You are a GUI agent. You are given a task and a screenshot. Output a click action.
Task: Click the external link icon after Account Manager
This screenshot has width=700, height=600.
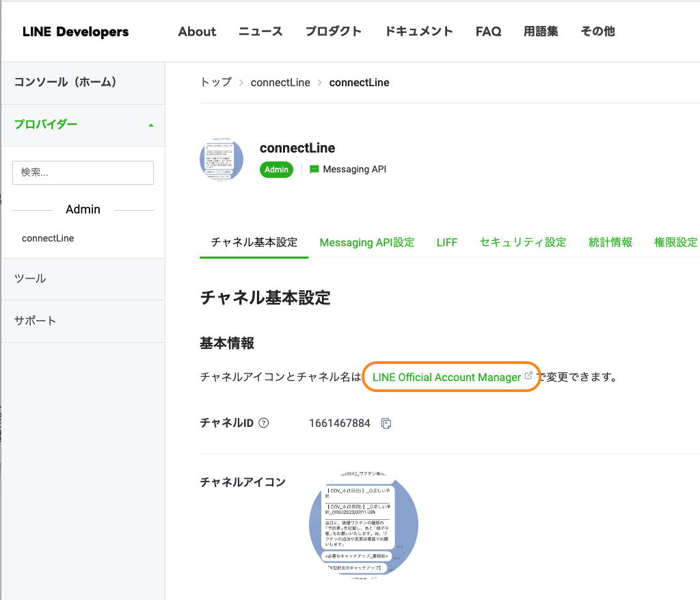click(528, 376)
